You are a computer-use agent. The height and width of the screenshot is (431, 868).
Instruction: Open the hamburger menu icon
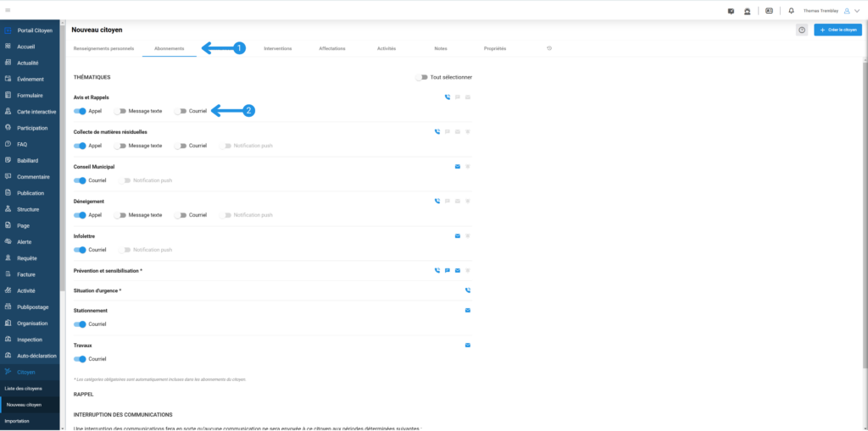coord(8,10)
